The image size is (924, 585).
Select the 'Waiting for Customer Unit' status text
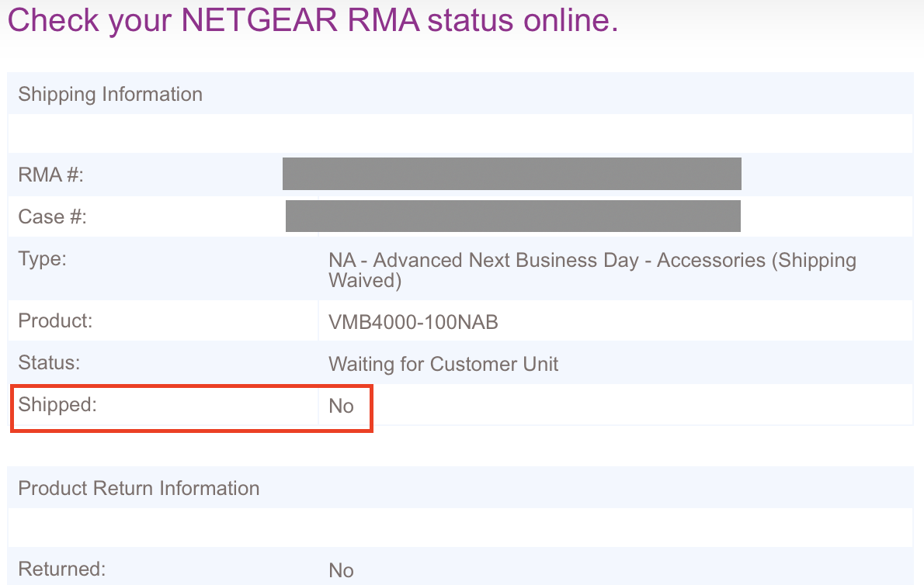pos(443,365)
